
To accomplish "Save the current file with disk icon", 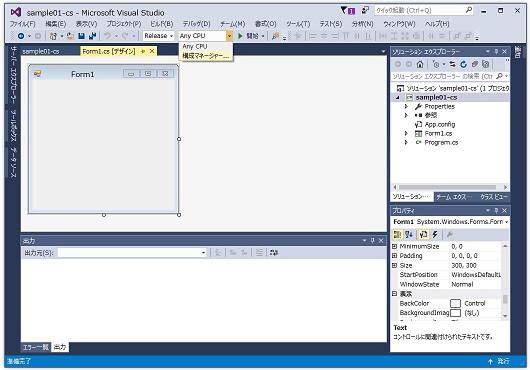I will coord(81,36).
